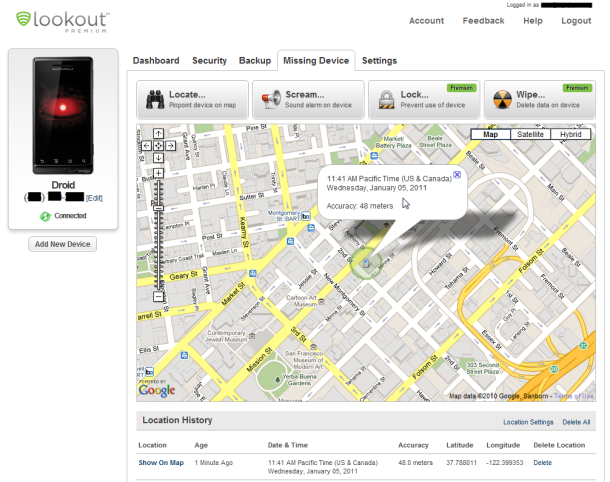Zoom in with map plus button
This screenshot has height=482, width=610.
click(158, 173)
